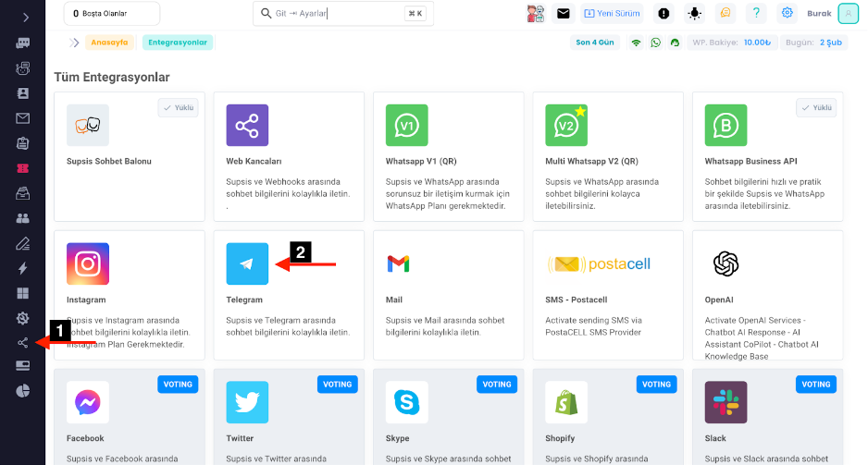Screen dimensions: 868x465
Task: Open the Multi Whatsapp V2 (QR) icon
Action: click(x=566, y=125)
